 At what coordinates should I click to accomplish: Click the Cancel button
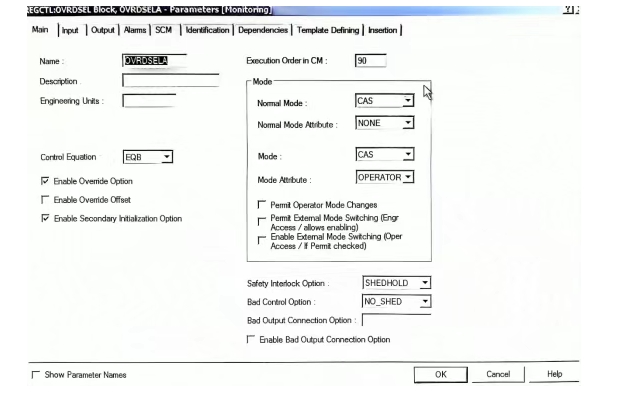click(498, 374)
